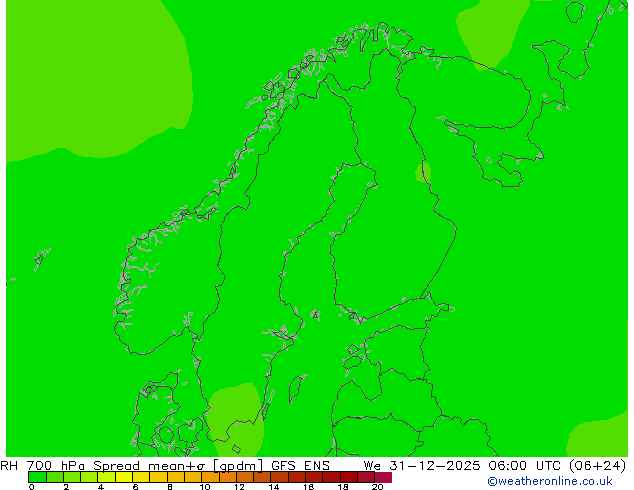
Task: Click the yellow legend swatch just left of 6
Action: coord(124,477)
